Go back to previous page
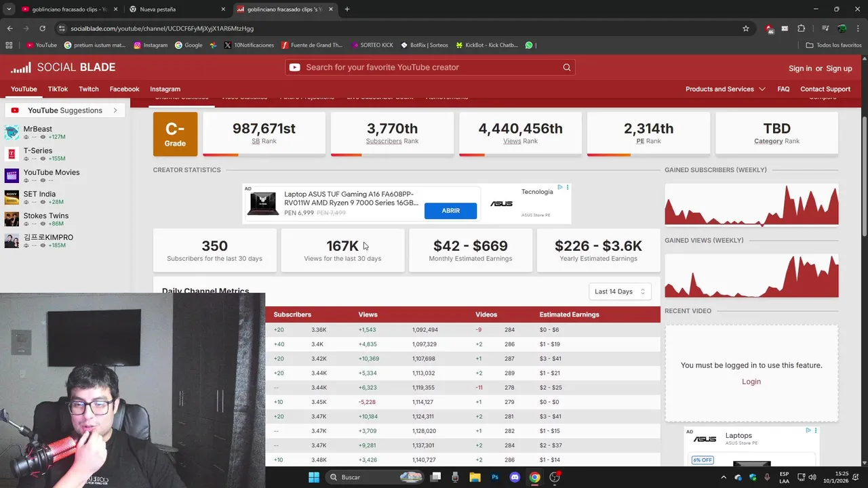Screen dimensions: 868x488 (10, 28)
